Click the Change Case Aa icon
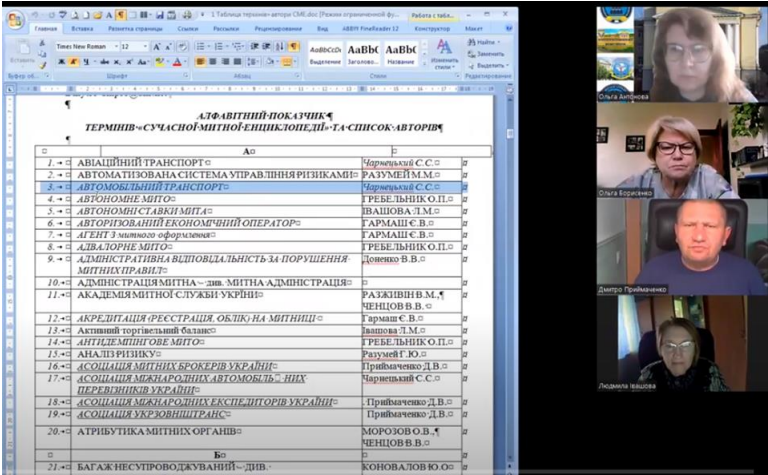Screen dimensions: 768x475 point(143,62)
